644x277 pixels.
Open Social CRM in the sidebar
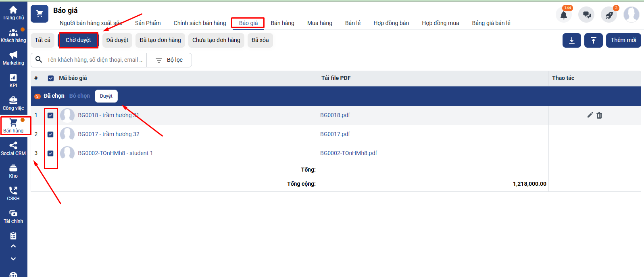13,149
